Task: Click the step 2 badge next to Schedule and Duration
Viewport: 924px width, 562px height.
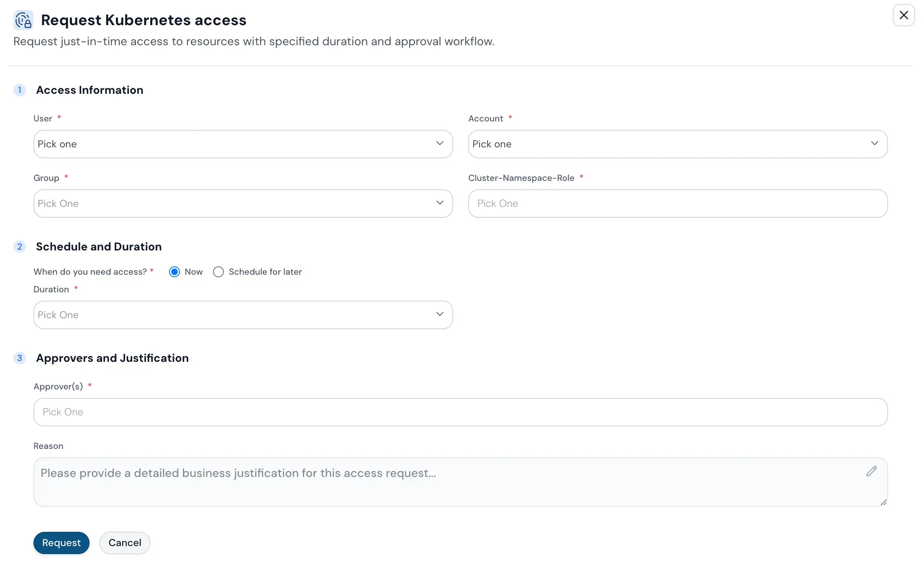Action: pos(19,247)
